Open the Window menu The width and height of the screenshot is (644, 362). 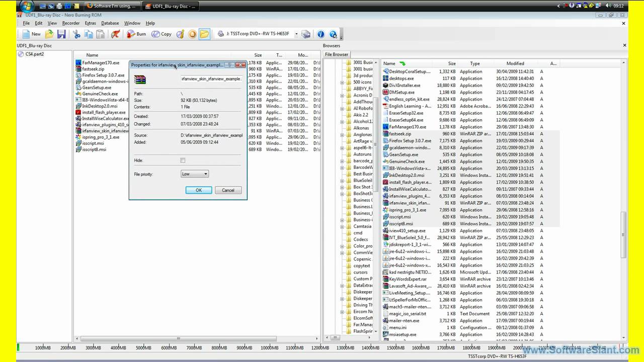(132, 23)
